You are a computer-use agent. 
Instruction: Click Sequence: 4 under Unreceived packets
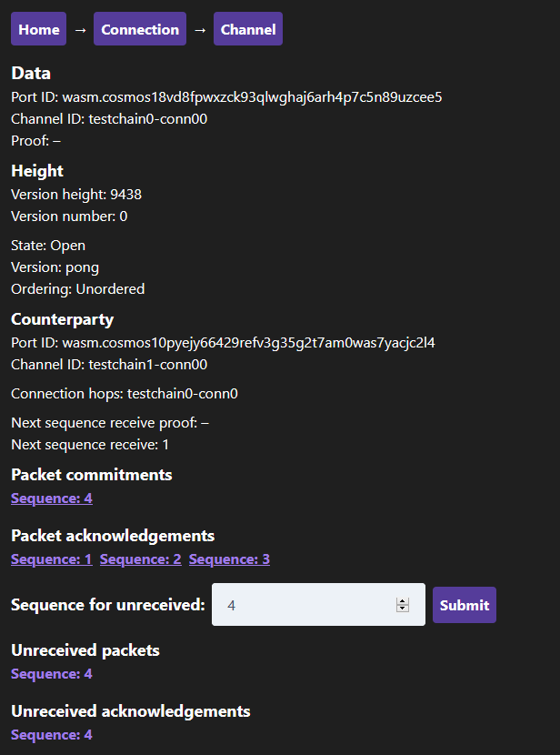52,674
